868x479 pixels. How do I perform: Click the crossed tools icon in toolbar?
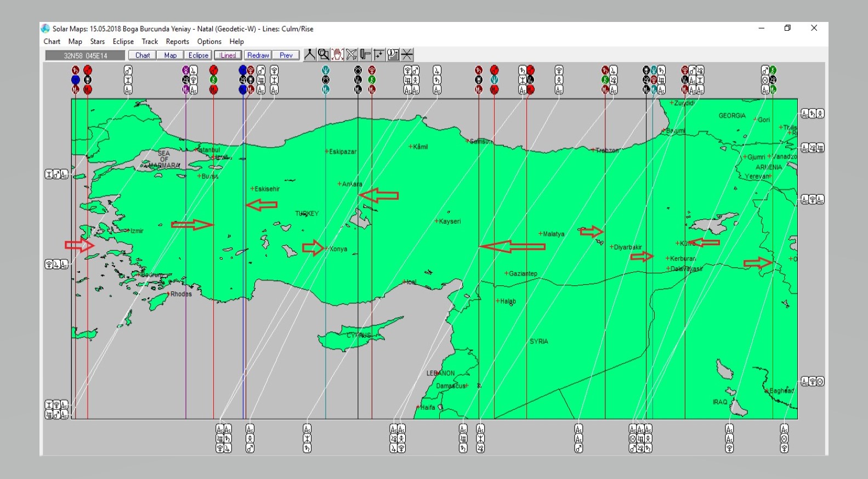pos(351,54)
